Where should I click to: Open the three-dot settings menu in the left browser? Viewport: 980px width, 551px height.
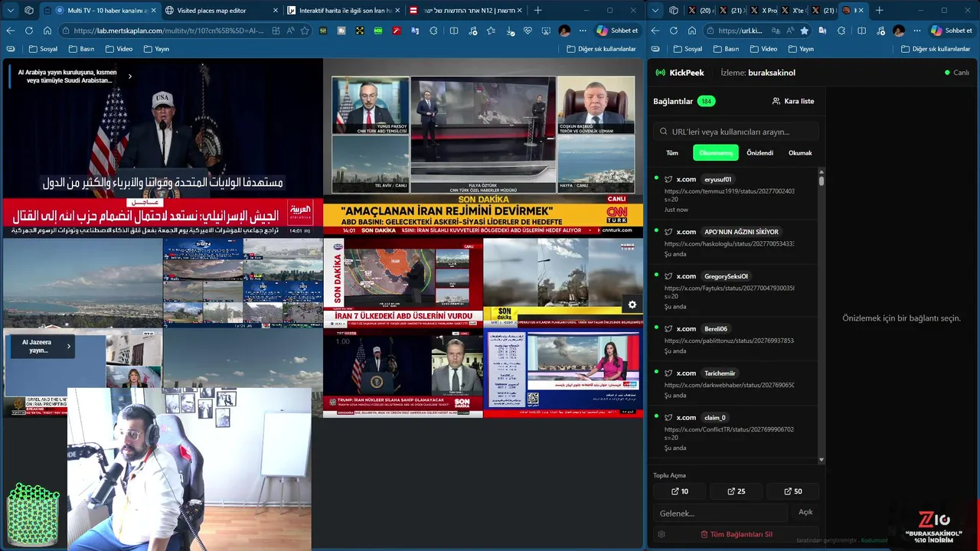point(583,31)
